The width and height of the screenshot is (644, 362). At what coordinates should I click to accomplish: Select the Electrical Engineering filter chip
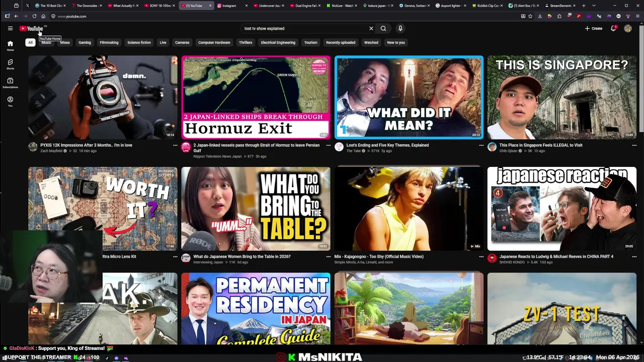click(278, 43)
